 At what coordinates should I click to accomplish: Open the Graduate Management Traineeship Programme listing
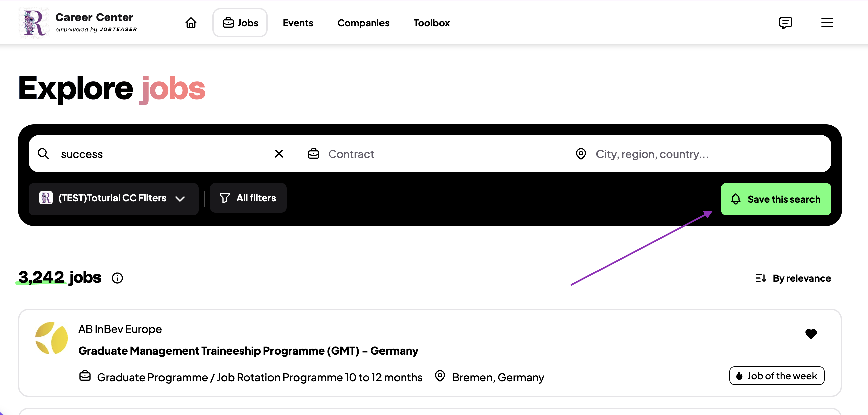tap(248, 351)
